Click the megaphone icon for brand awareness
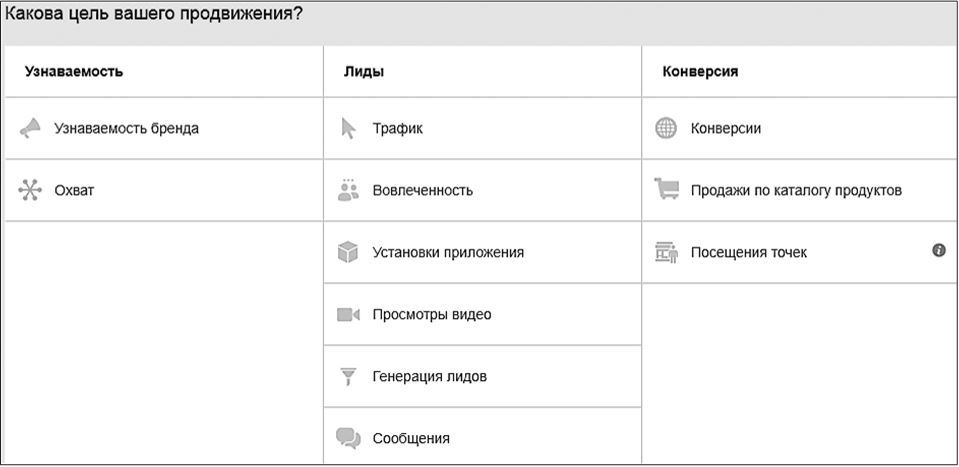This screenshot has height=467, width=959. (30, 128)
